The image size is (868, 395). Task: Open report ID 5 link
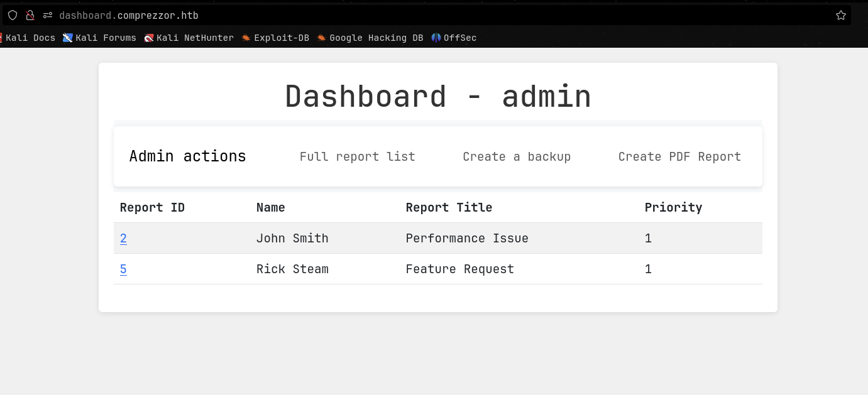[x=123, y=269]
